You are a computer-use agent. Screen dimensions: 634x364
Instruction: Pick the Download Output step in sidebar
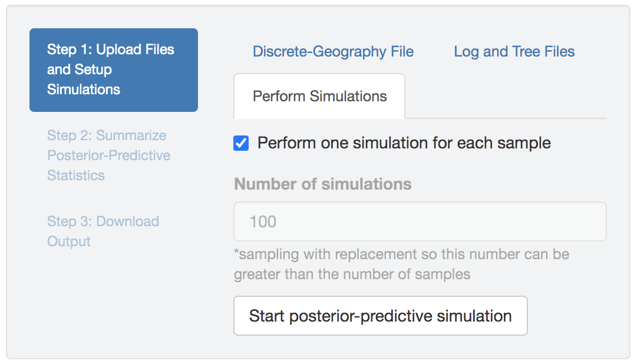point(103,231)
